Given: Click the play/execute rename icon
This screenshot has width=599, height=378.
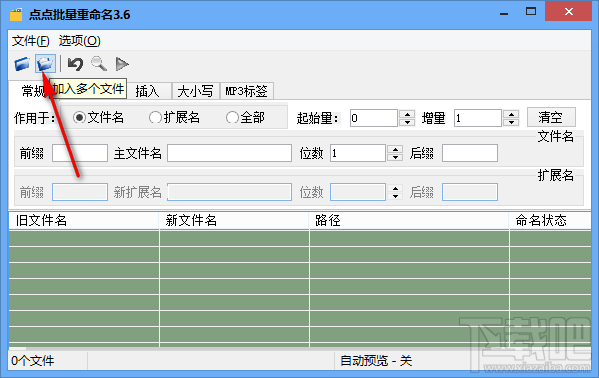Looking at the screenshot, I should click(x=122, y=64).
